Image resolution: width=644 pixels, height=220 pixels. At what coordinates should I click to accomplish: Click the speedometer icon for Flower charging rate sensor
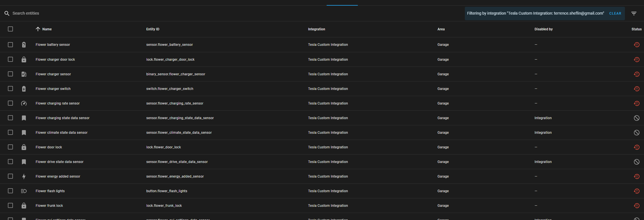point(24,103)
